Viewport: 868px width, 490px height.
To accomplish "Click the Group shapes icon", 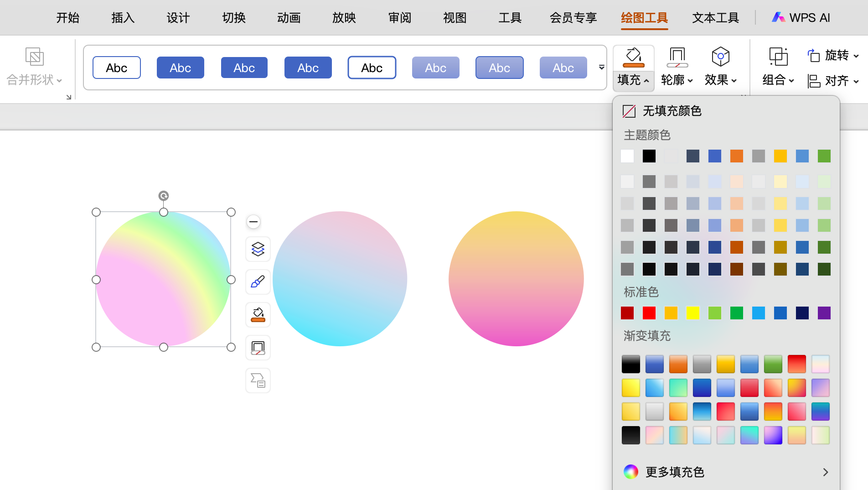I will [778, 57].
